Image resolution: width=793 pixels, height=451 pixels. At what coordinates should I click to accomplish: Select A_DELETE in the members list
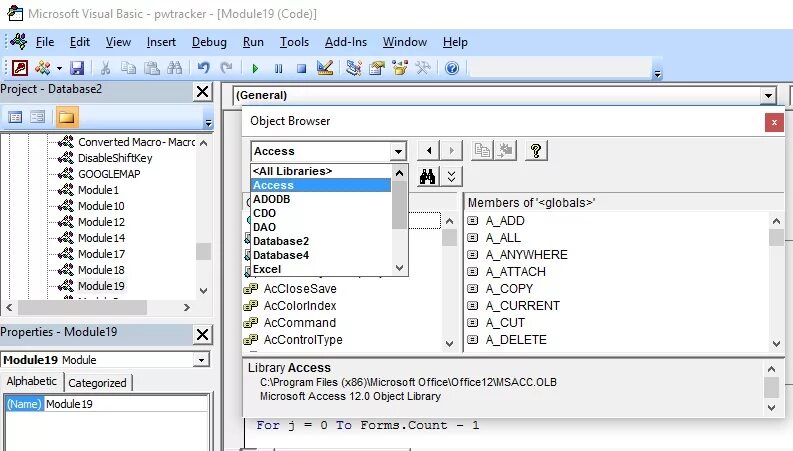point(516,340)
